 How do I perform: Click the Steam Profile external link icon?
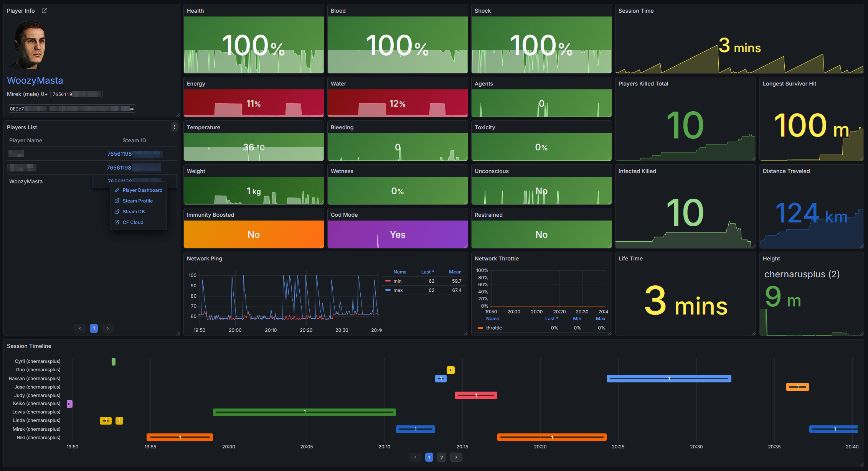(x=117, y=201)
